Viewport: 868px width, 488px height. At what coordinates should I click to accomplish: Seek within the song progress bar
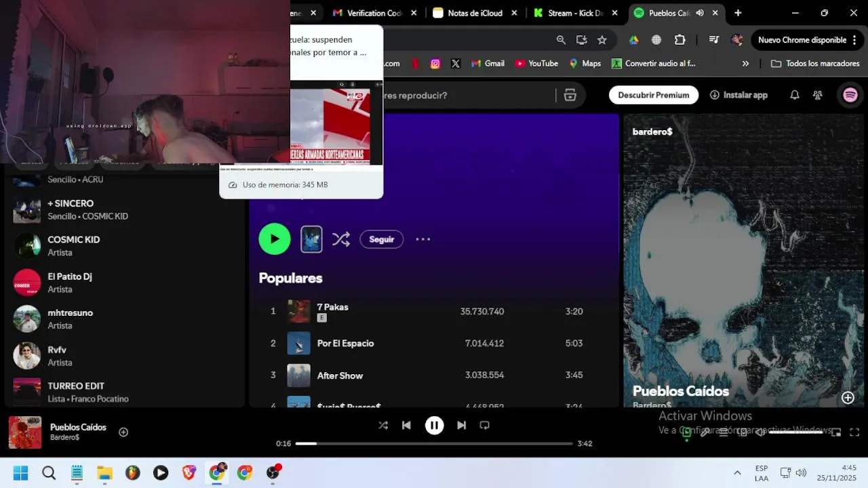pos(434,443)
